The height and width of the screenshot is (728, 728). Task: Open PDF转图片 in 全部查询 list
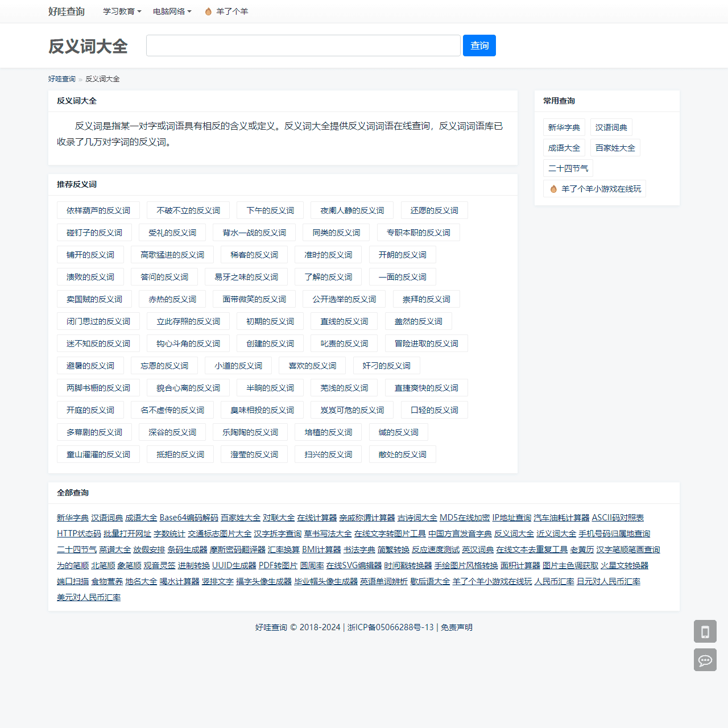coord(278,565)
